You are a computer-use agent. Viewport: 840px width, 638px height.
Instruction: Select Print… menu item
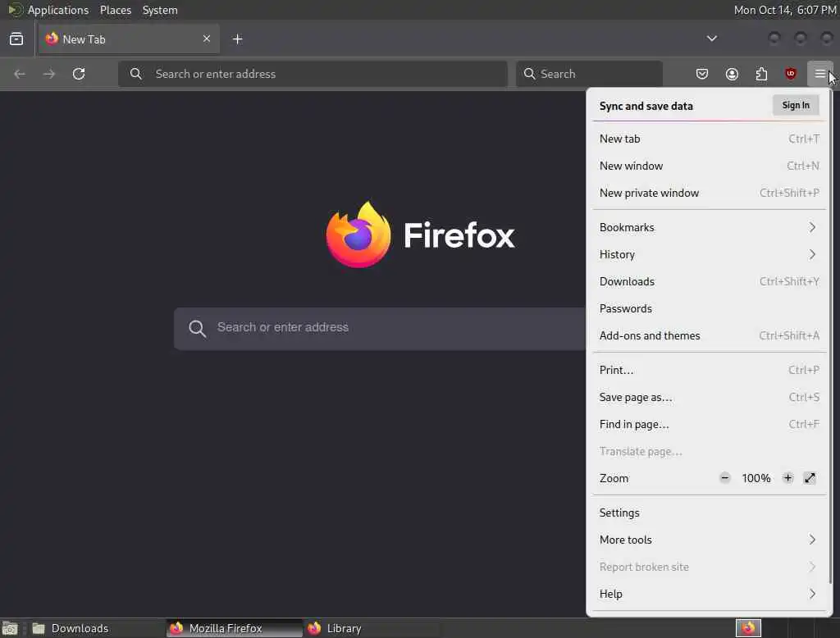click(x=710, y=370)
